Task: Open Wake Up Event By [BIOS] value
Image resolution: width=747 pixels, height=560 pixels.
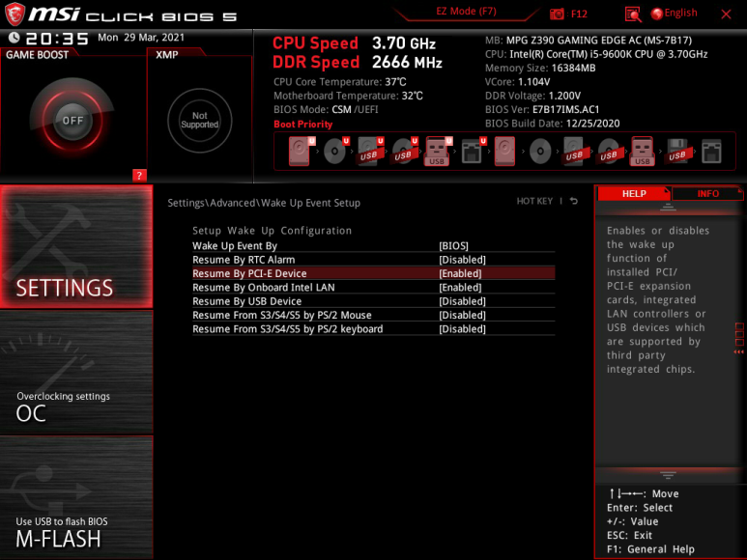Action: (453, 246)
